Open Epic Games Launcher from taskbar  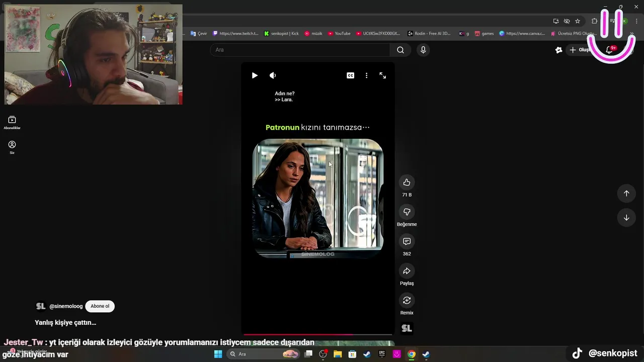pos(382,354)
